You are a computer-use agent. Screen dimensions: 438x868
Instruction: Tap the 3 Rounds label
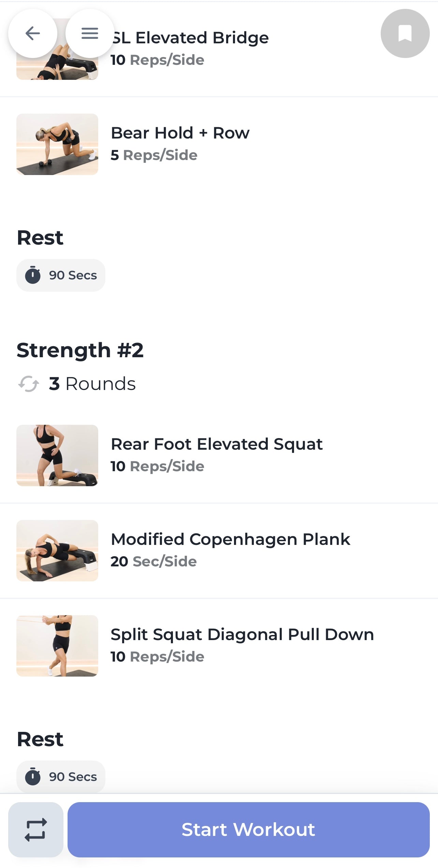coord(92,384)
